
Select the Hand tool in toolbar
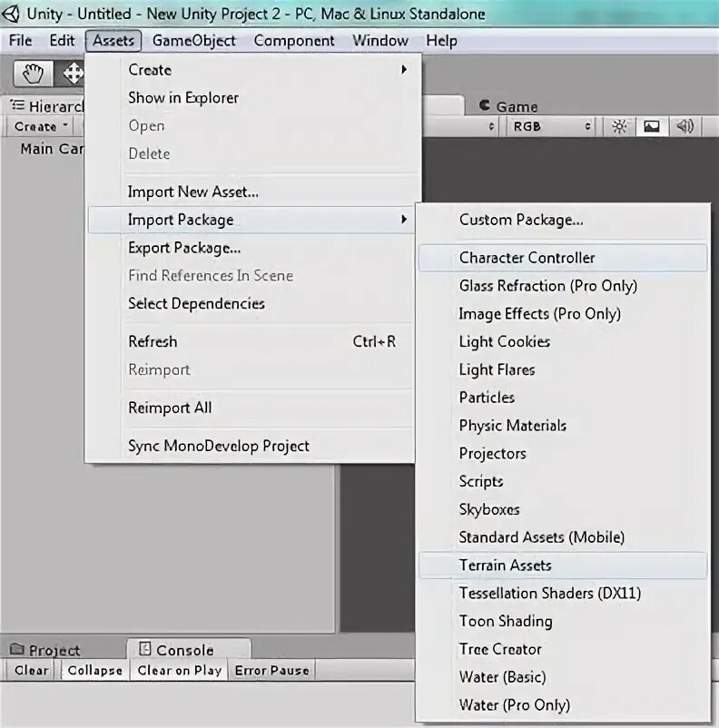tap(33, 74)
